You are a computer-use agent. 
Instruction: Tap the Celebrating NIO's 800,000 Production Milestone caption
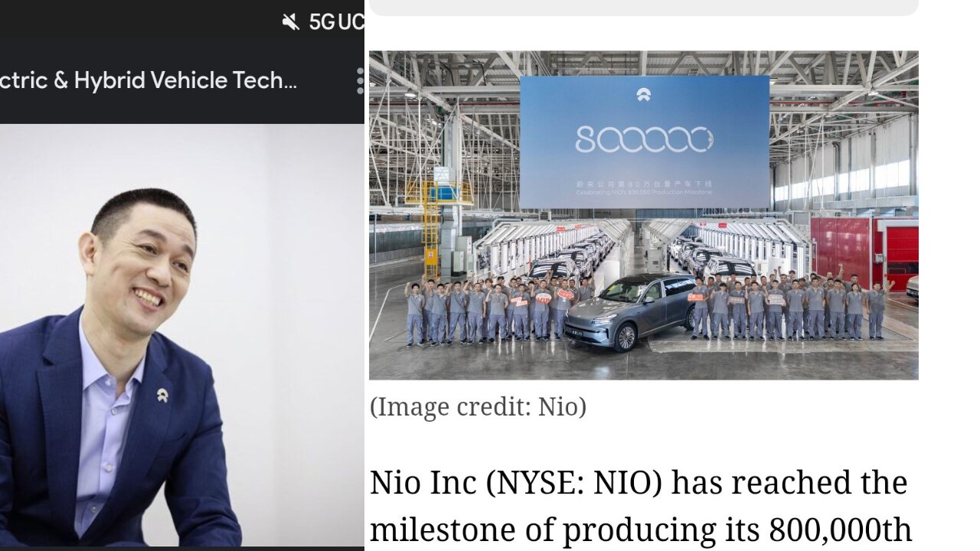click(644, 192)
